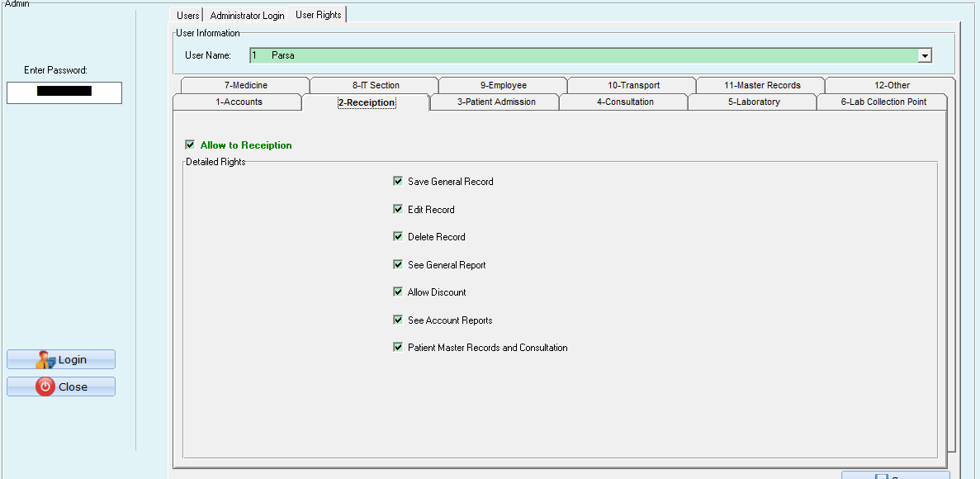Click the Allow to Receiption green label
Screen dimensions: 980x479
[x=246, y=145]
